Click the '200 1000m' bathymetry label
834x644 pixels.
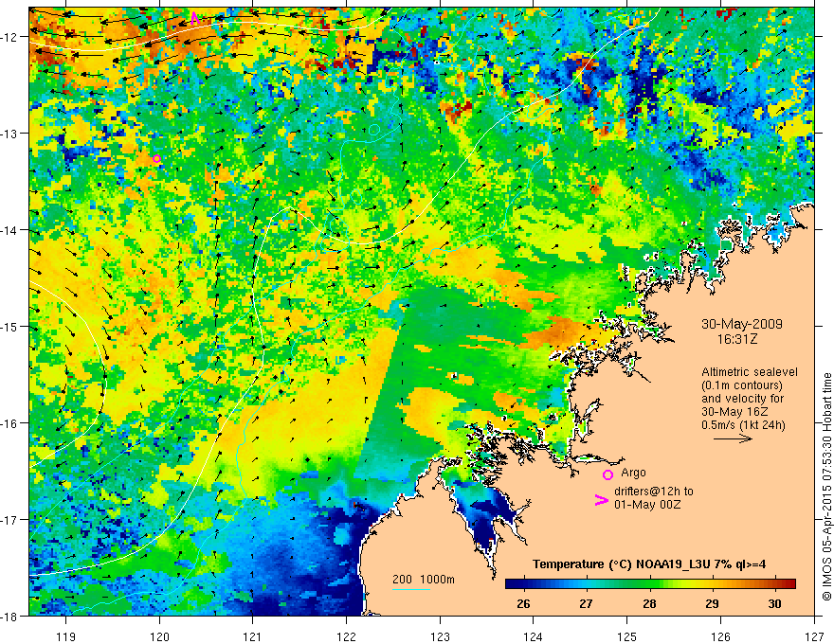[424, 580]
